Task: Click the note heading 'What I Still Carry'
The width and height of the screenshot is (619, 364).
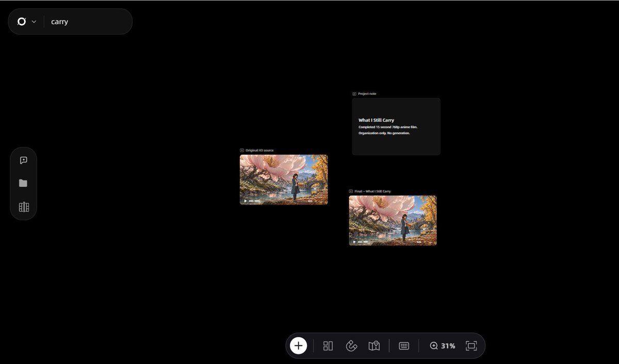Action: (x=376, y=120)
